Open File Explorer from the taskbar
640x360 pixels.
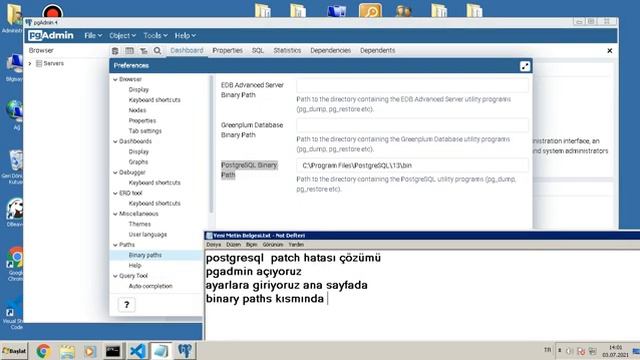pos(67,351)
